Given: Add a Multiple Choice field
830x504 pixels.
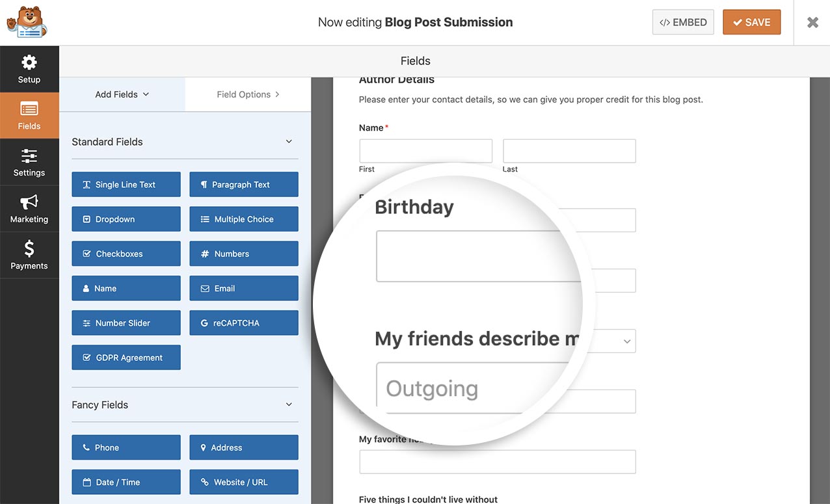Looking at the screenshot, I should pyautogui.click(x=243, y=219).
